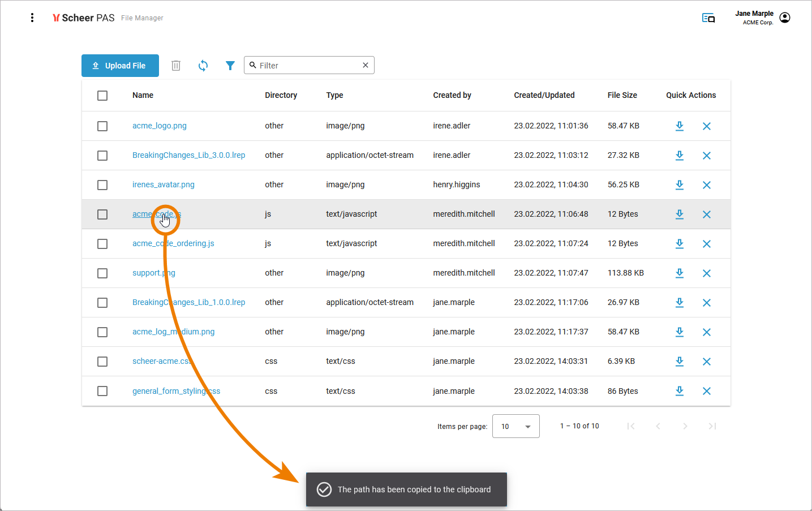
Task: Tick the checkbox for general_form_styling.css
Action: point(102,391)
